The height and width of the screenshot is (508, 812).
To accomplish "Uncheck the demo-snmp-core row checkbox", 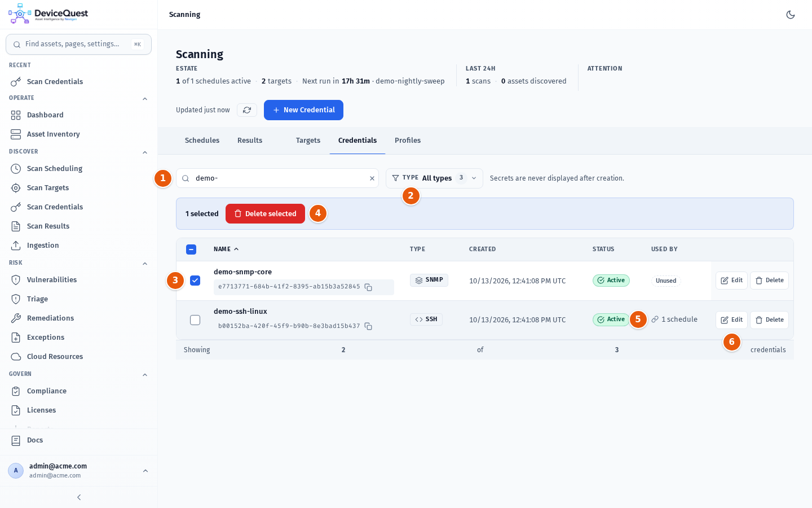I will coord(195,281).
